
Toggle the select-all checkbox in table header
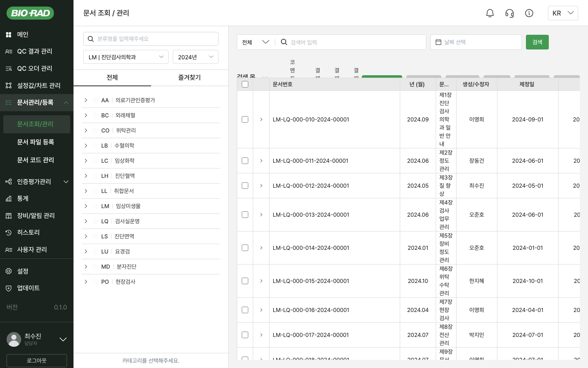click(245, 84)
